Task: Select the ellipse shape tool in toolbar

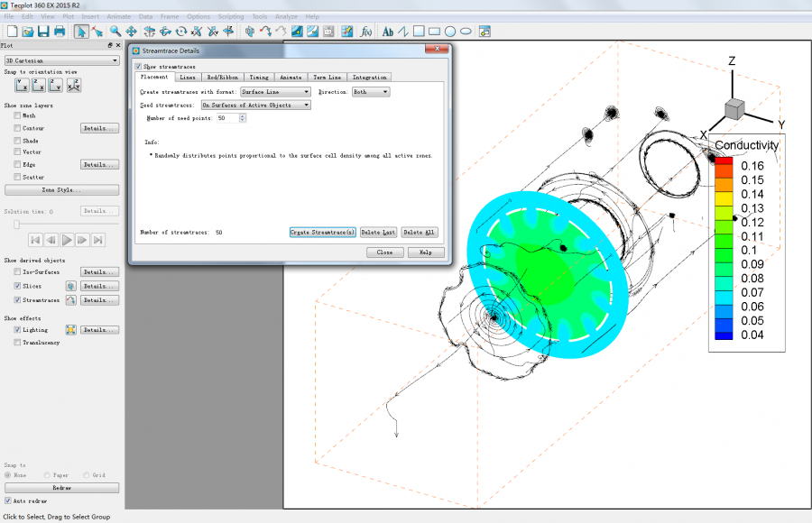Action: (466, 32)
